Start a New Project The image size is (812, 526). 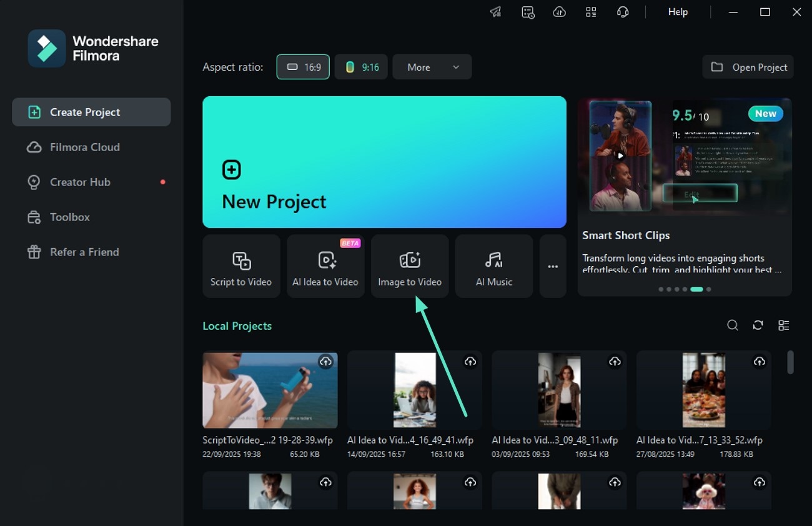coord(384,162)
